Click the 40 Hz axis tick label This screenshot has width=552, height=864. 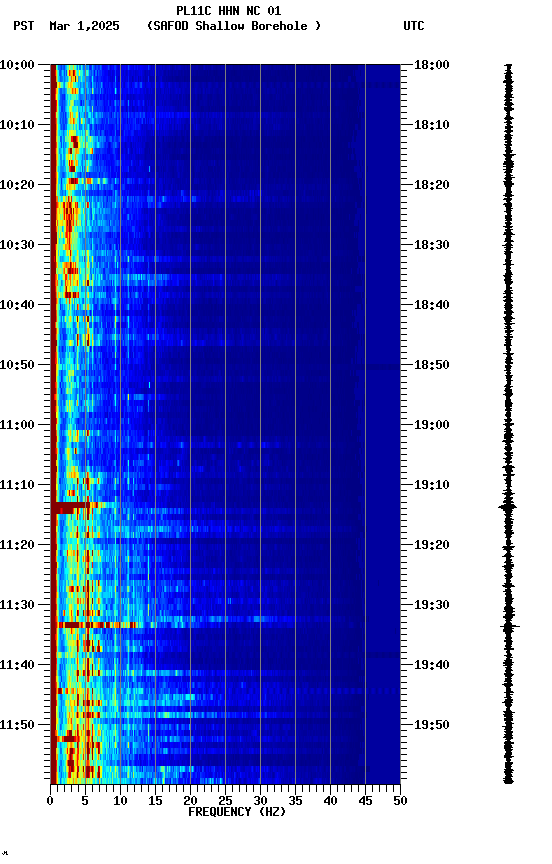click(x=331, y=801)
